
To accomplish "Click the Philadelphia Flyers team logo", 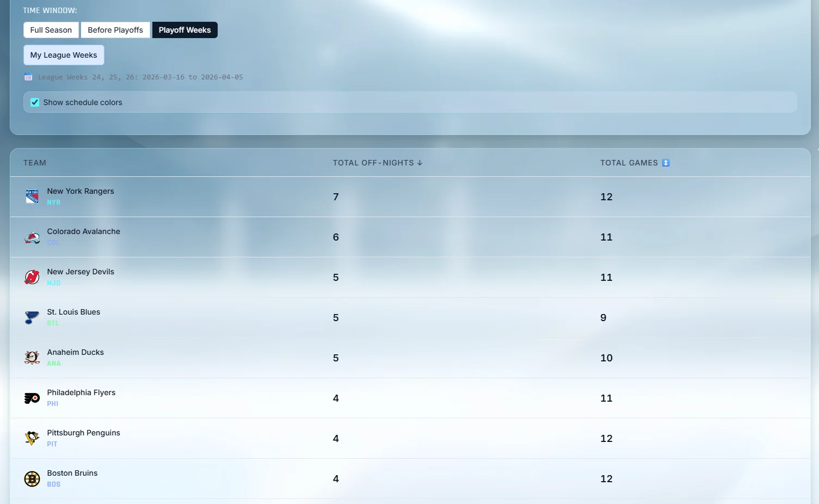I will 32,398.
